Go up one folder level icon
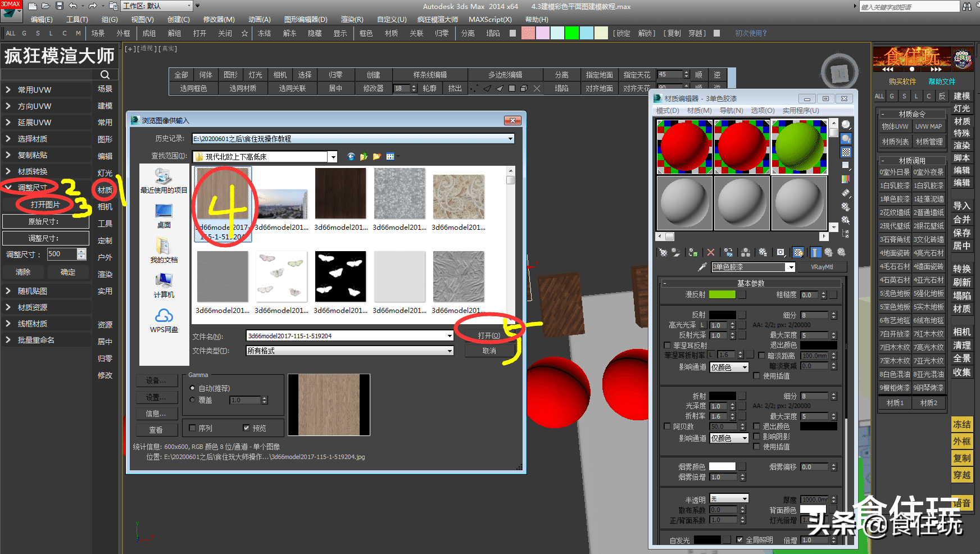The image size is (980, 554). pyautogui.click(x=364, y=157)
